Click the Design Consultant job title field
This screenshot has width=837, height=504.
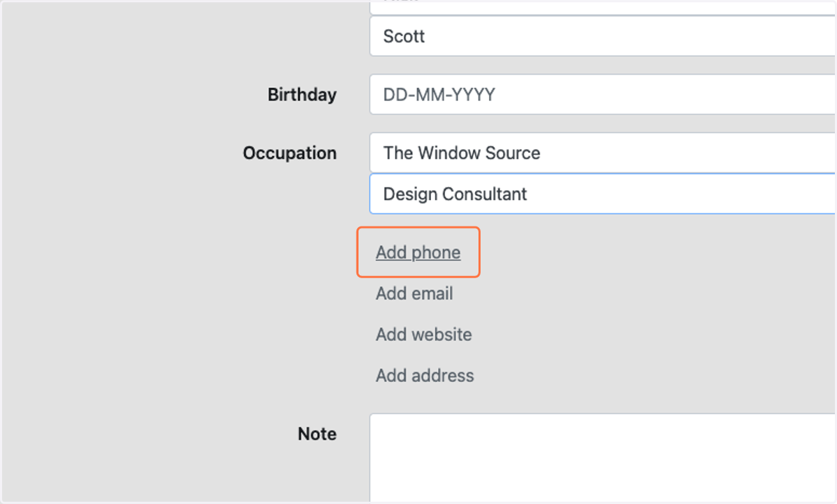tap(603, 194)
